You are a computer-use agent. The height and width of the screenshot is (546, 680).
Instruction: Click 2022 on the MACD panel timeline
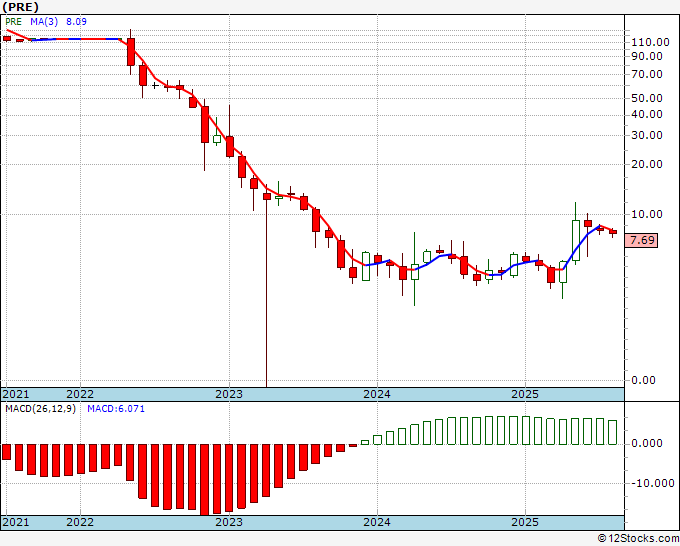(x=80, y=522)
